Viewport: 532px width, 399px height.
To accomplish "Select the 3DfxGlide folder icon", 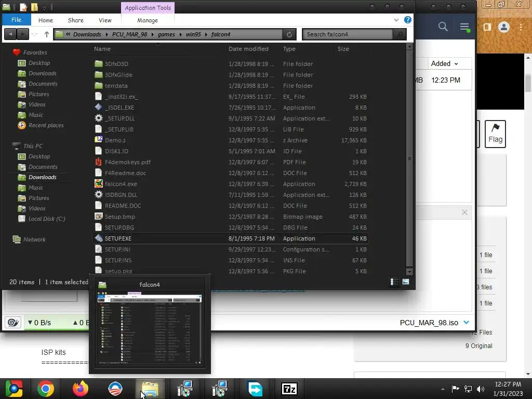I will 98,75.
